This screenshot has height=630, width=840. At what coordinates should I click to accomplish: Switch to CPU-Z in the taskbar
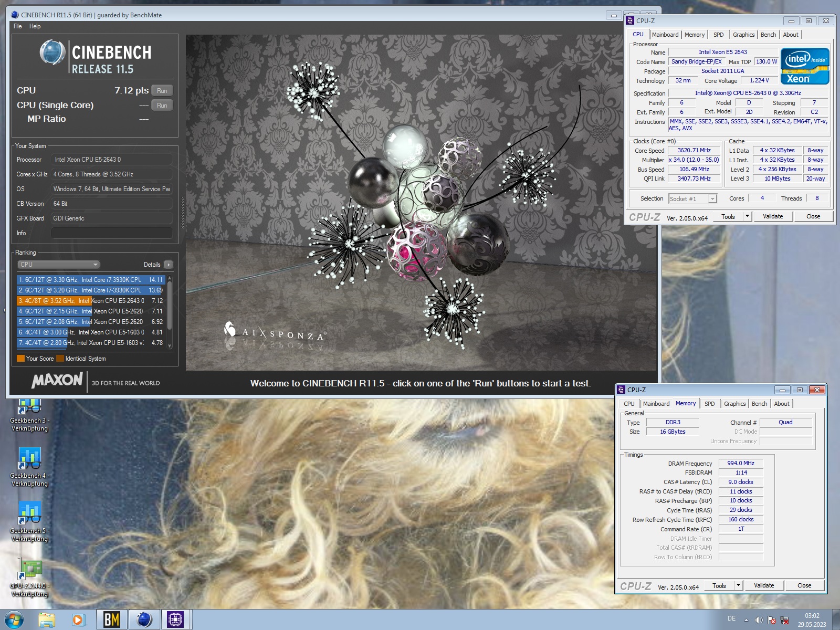[x=175, y=620]
